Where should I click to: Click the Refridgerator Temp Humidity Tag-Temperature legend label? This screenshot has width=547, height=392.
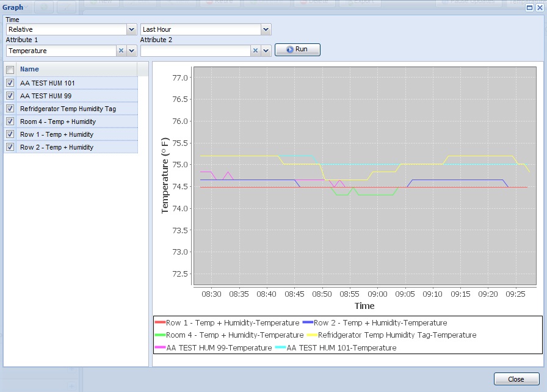click(397, 335)
